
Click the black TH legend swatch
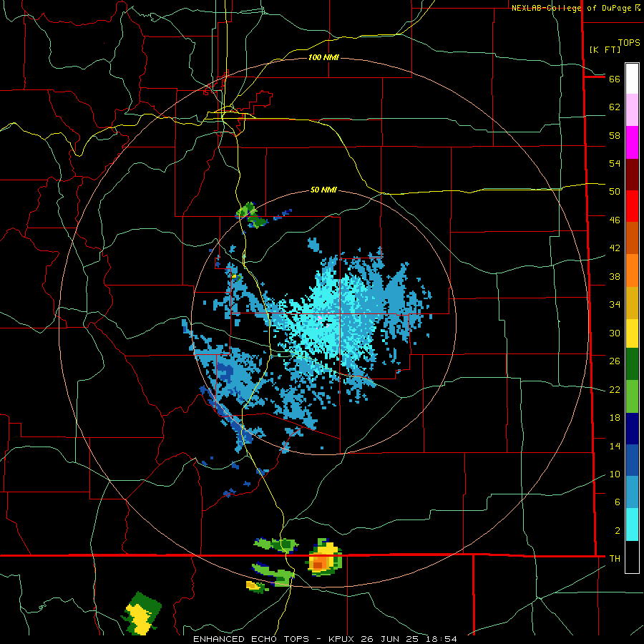coord(632,557)
